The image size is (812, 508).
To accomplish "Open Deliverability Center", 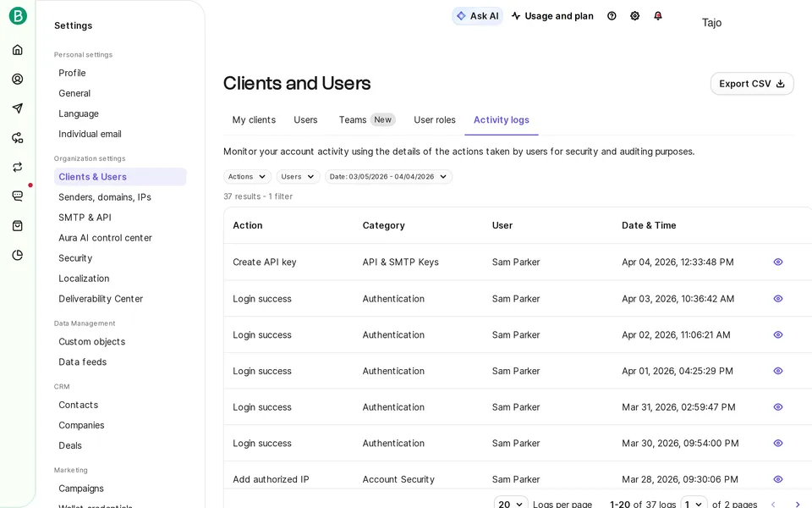I will tap(120, 299).
